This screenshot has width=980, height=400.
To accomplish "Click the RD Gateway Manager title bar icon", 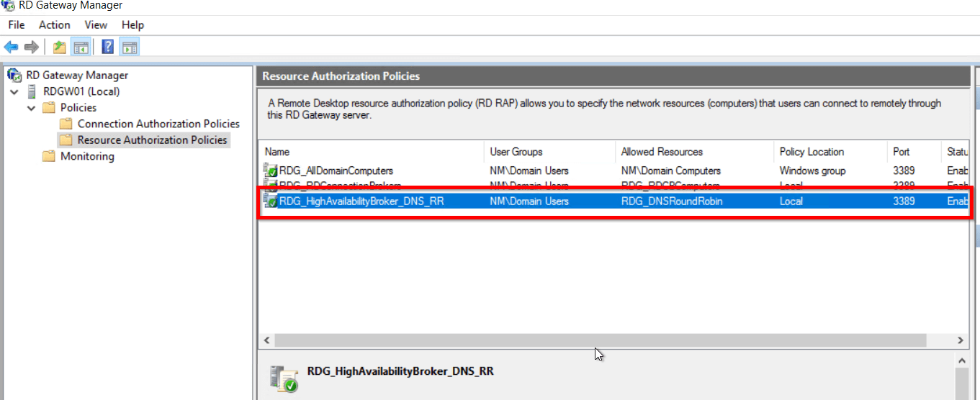I will coord(9,6).
